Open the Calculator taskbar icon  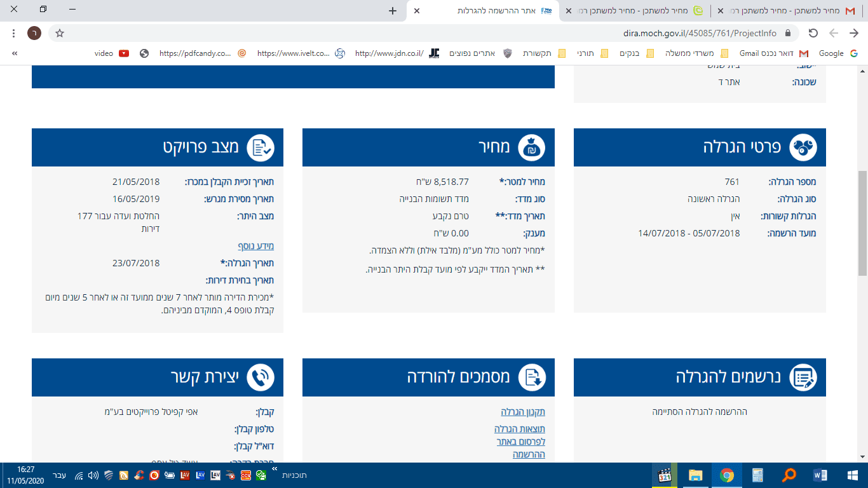[757, 475]
